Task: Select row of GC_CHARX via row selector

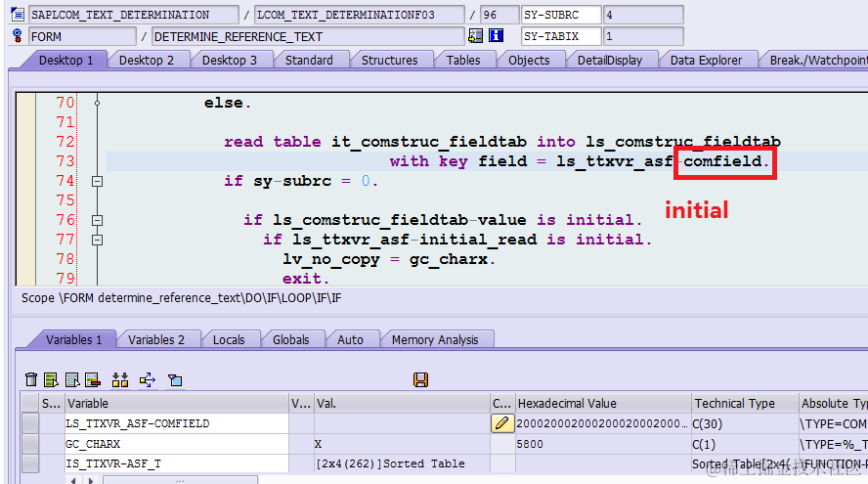Action: 30,444
